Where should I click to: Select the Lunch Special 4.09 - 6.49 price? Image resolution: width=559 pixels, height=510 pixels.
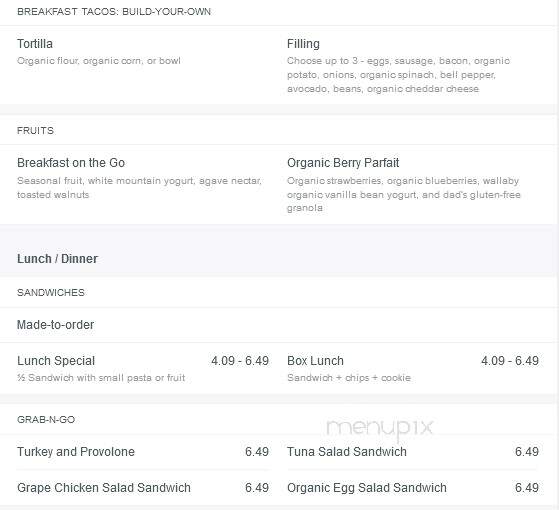240,361
